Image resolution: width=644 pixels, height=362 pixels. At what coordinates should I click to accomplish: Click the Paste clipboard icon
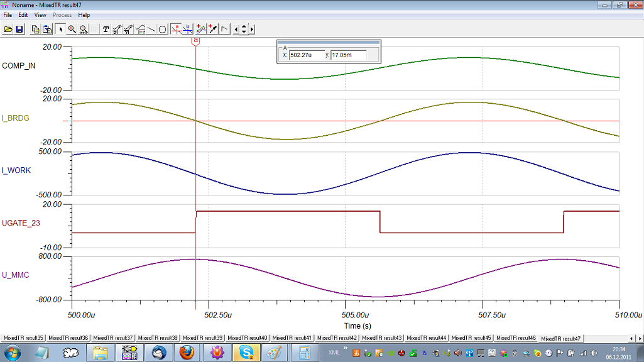[x=47, y=29]
